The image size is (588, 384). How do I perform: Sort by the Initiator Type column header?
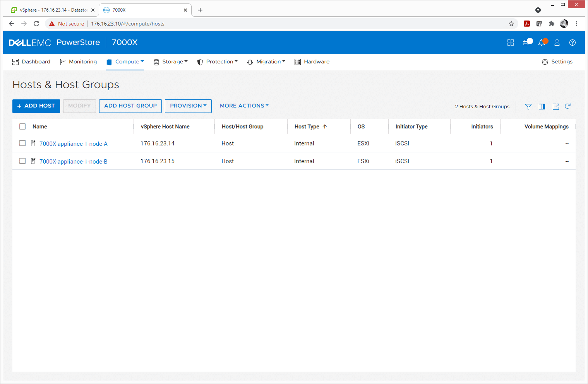411,127
